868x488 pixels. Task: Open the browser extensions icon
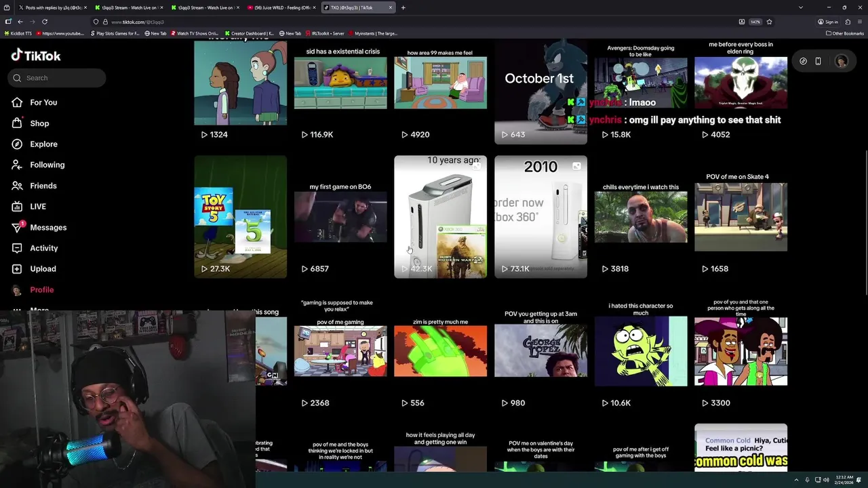pos(848,22)
